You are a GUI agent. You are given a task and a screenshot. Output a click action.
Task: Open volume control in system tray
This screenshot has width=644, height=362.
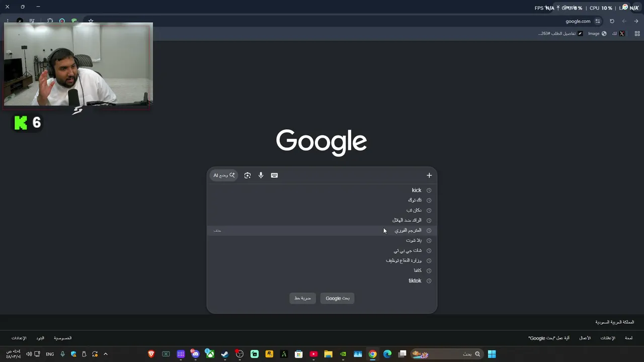[x=29, y=354]
